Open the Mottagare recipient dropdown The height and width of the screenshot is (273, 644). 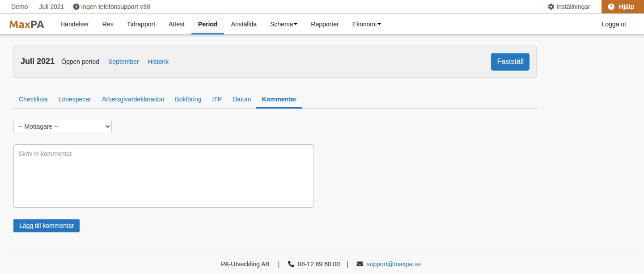pos(63,126)
